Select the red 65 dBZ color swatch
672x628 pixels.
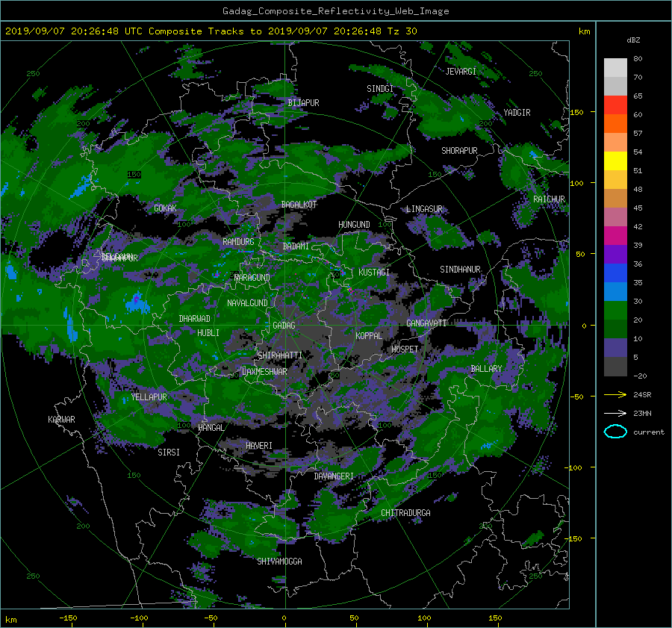click(615, 105)
